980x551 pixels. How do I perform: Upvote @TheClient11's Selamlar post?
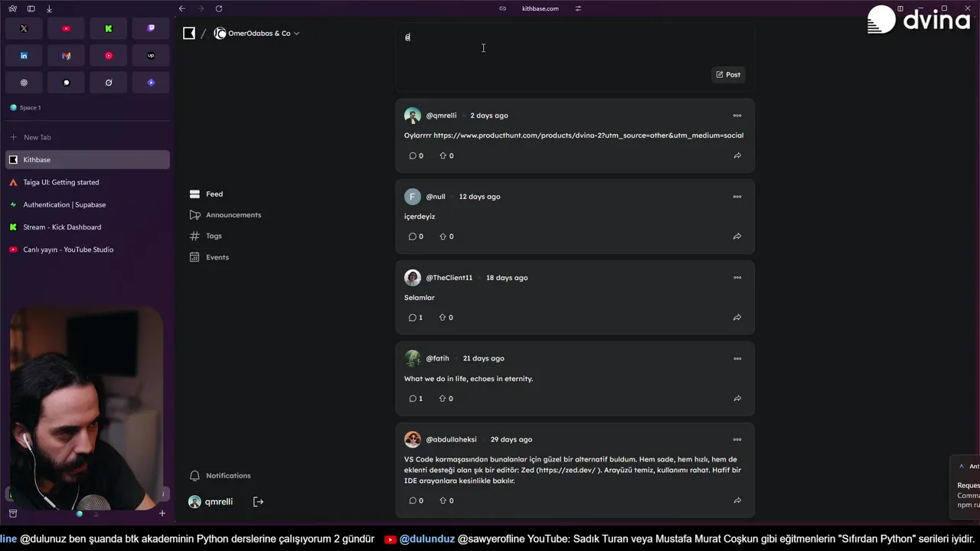tap(446, 318)
